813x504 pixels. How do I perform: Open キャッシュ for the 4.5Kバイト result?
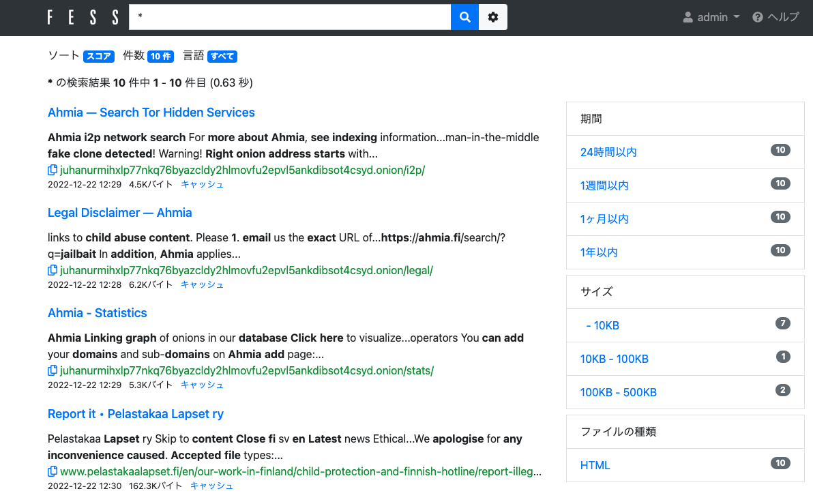202,185
